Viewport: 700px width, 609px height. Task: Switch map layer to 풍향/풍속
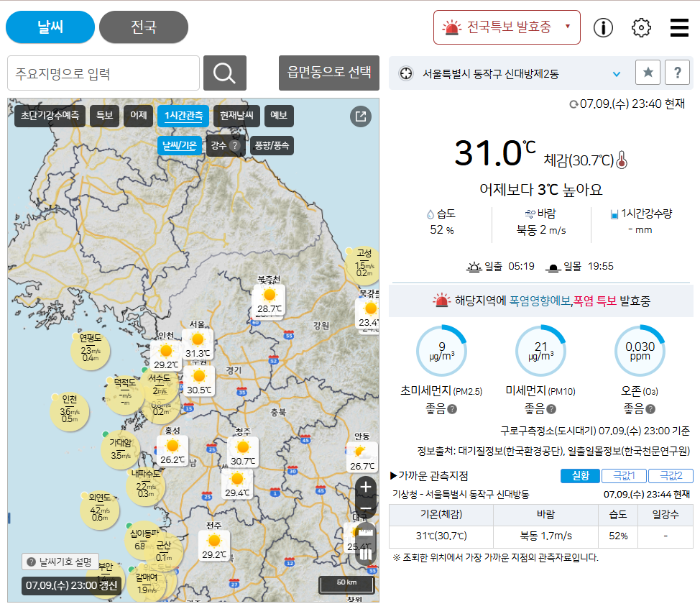[x=271, y=145]
